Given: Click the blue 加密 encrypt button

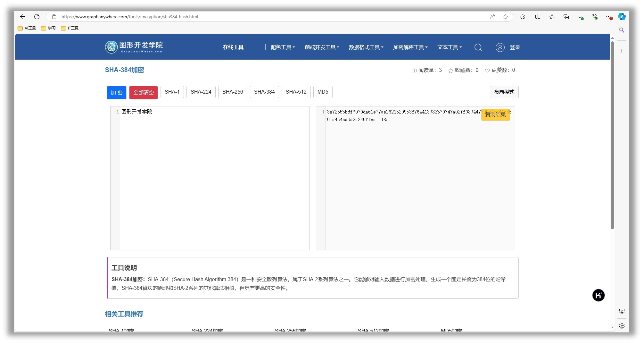Looking at the screenshot, I should [x=117, y=93].
